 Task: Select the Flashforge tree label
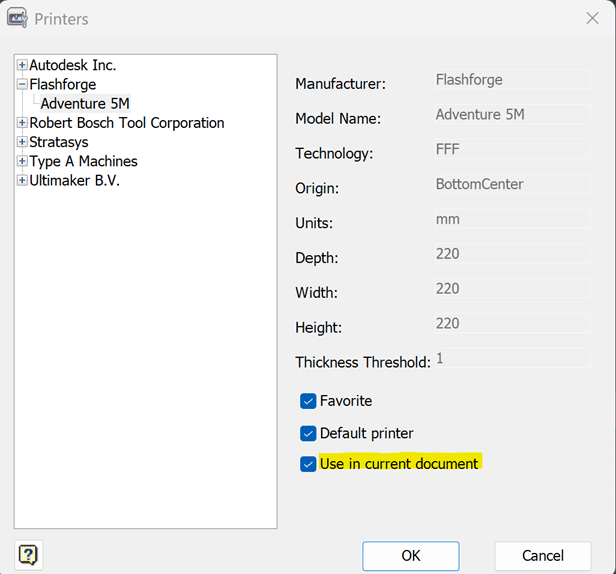pyautogui.click(x=63, y=84)
